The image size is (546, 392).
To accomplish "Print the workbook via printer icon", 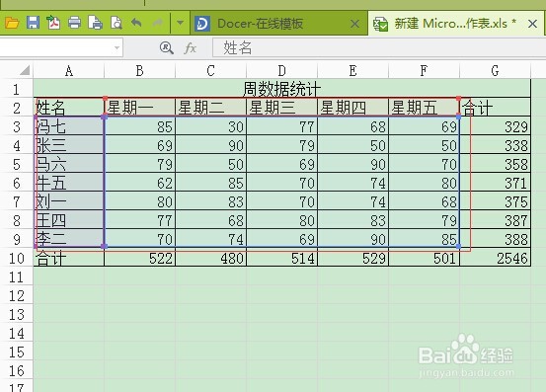I will click(74, 23).
